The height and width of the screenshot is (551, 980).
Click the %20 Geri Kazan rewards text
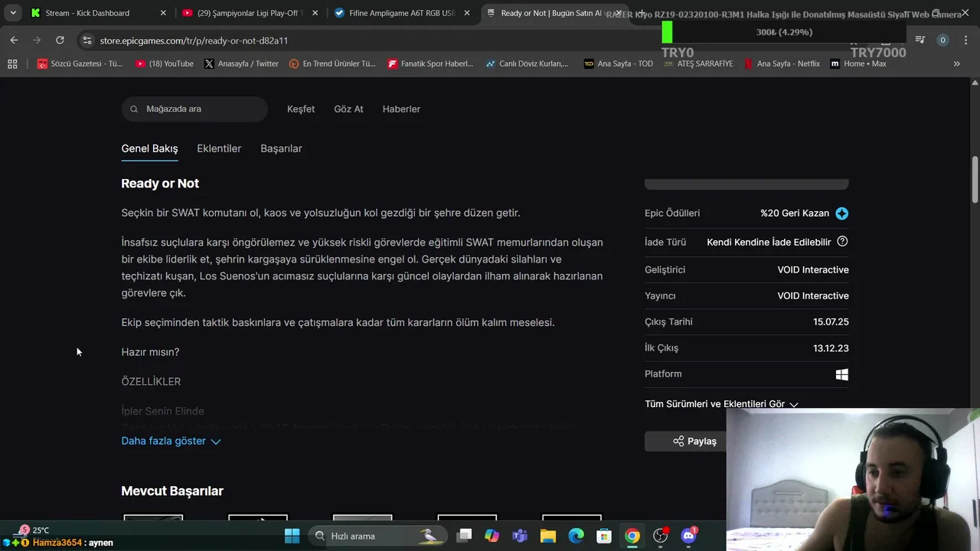[795, 214]
